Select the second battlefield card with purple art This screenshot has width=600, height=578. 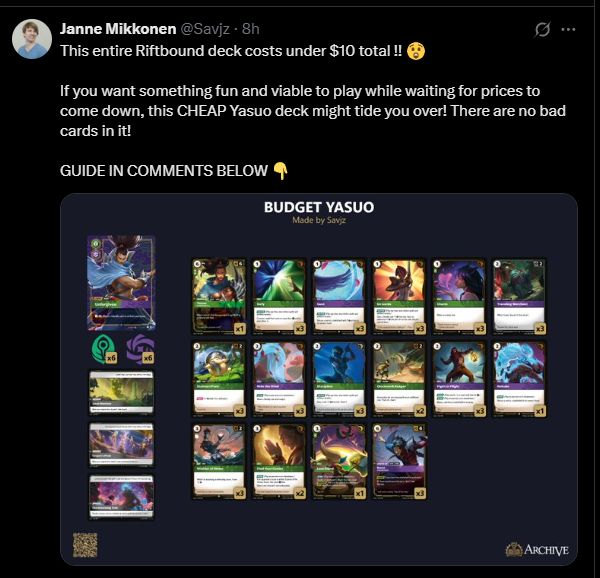tap(121, 444)
